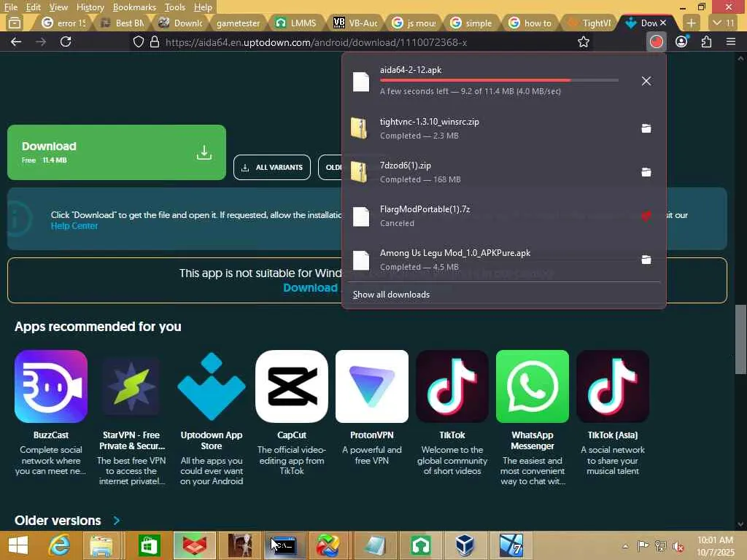
Task: Click the green Download button
Action: point(117,152)
